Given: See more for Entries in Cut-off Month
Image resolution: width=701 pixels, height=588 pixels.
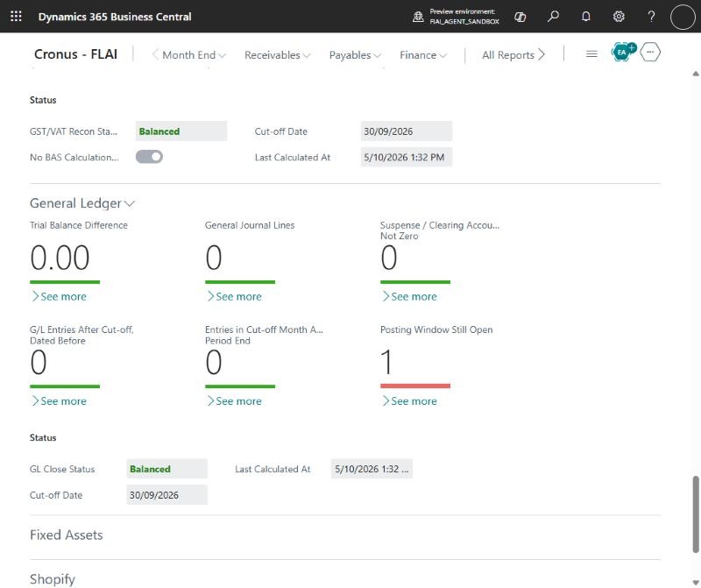Looking at the screenshot, I should (x=234, y=401).
